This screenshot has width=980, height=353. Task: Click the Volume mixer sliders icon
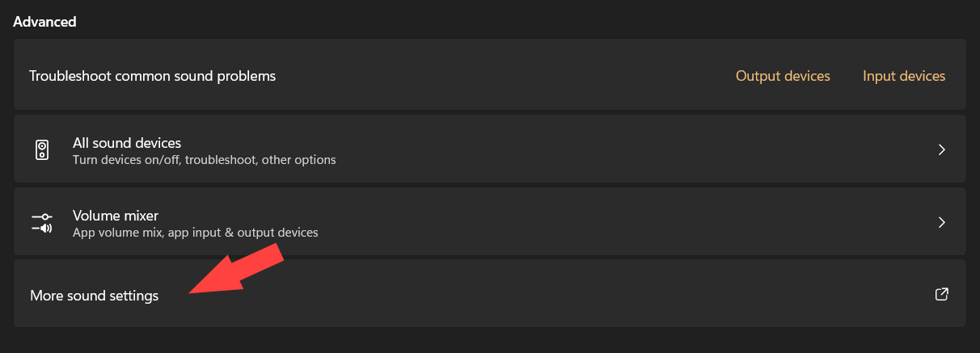(42, 223)
